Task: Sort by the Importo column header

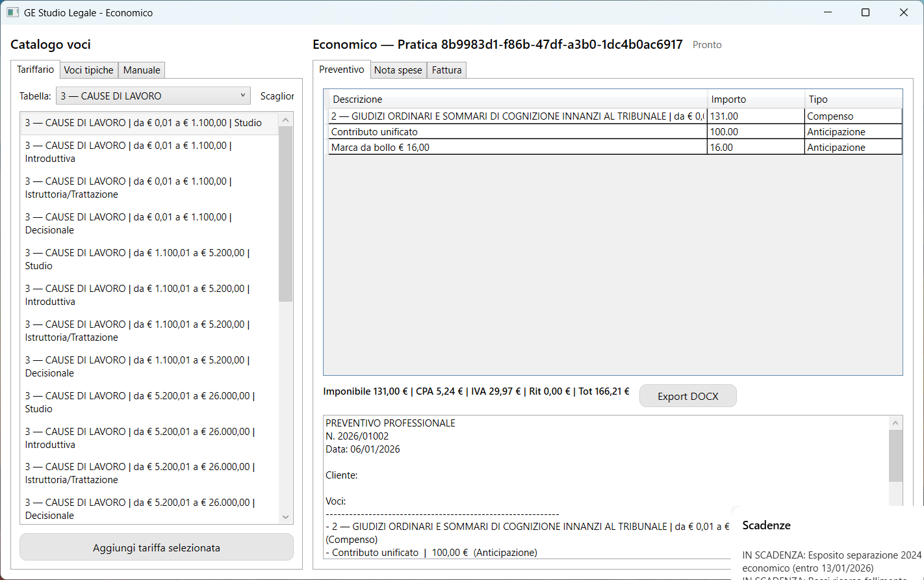Action: 755,99
